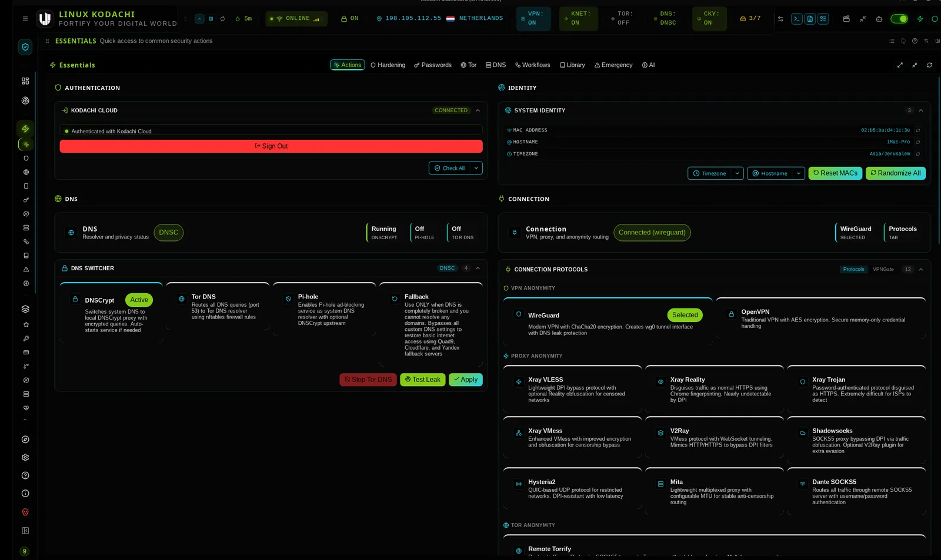
Task: Open the help question mark in the sidebar
Action: click(25, 475)
